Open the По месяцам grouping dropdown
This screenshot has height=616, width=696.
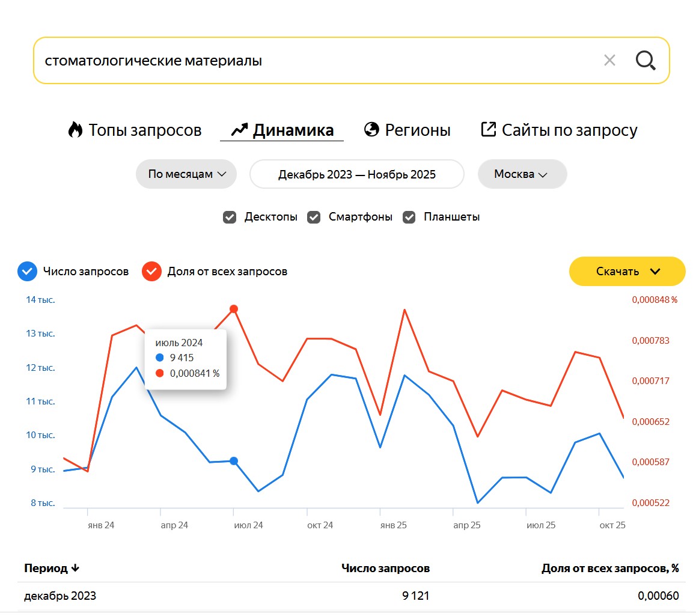(186, 174)
